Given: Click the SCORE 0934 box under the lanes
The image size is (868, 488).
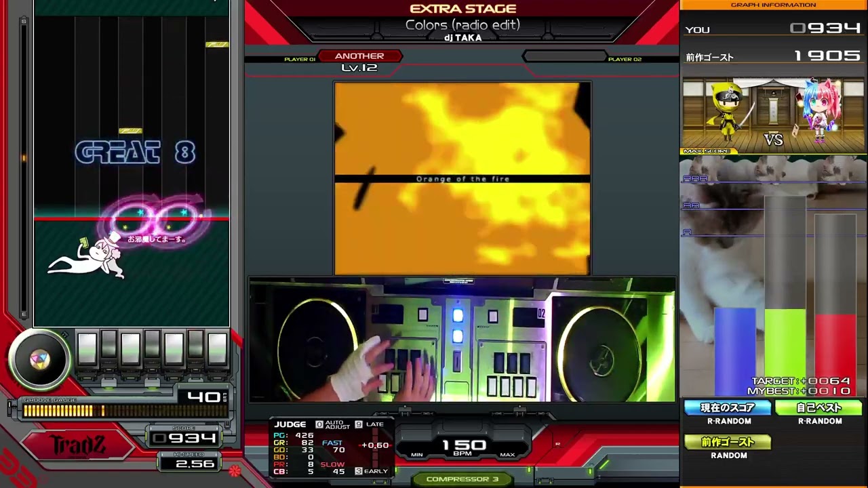Looking at the screenshot, I should [x=184, y=438].
